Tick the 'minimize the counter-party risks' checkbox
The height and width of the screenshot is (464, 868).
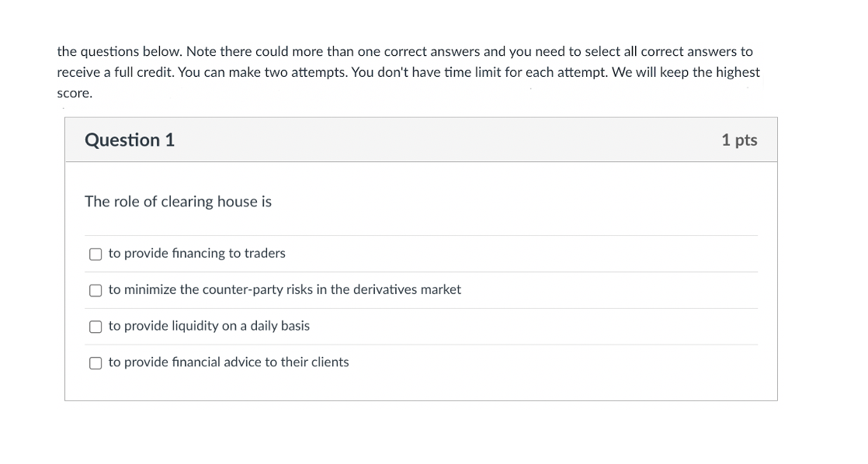click(95, 290)
